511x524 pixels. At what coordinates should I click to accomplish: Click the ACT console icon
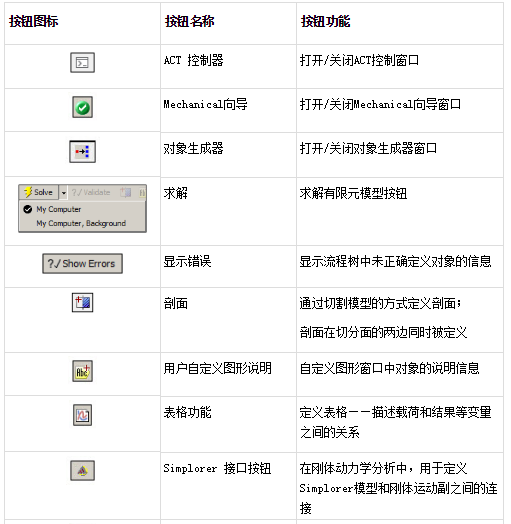click(82, 62)
